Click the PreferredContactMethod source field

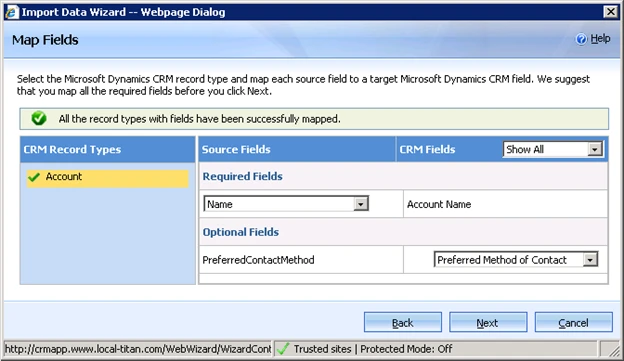(259, 260)
